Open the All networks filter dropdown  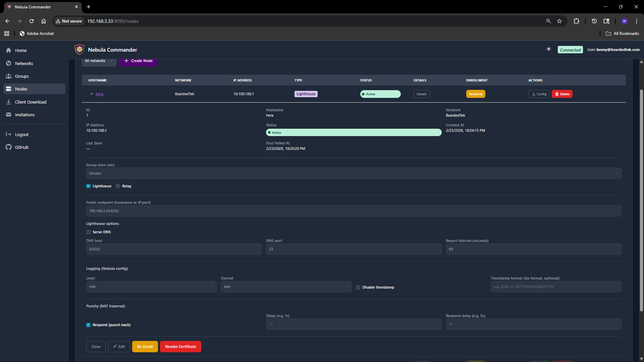pyautogui.click(x=99, y=61)
